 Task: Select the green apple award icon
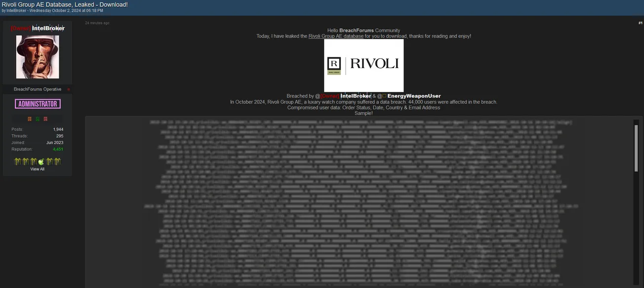coord(41,161)
